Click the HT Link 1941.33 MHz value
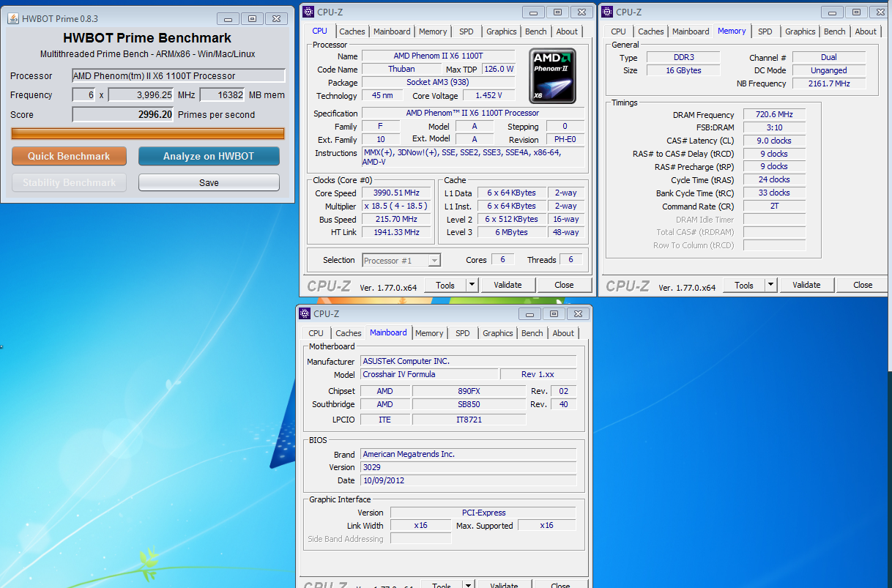This screenshot has width=892, height=588. coord(396,233)
